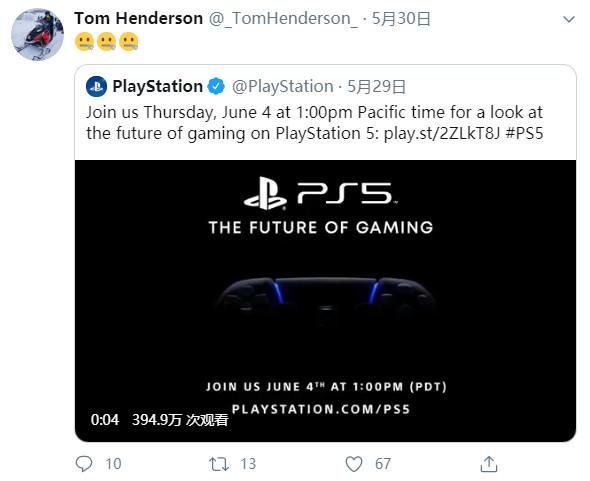This screenshot has width=590, height=481.
Task: Click Tom Henderson's snowmobile avatar
Action: tap(37, 34)
